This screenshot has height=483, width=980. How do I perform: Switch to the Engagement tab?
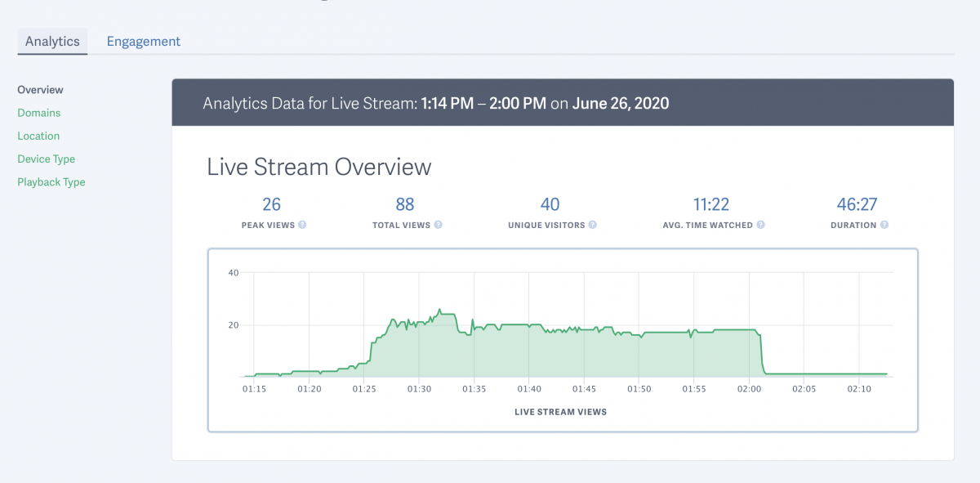(x=143, y=41)
